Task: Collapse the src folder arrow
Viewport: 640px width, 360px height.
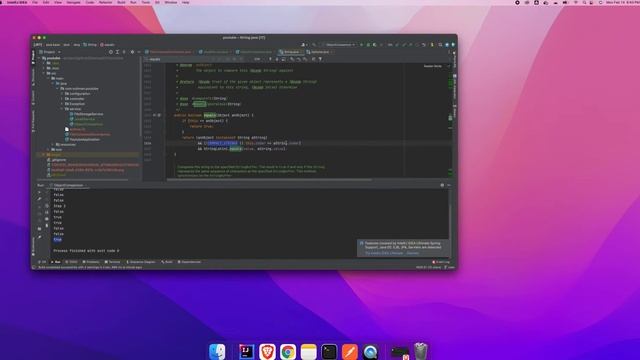Action: [x=44, y=73]
